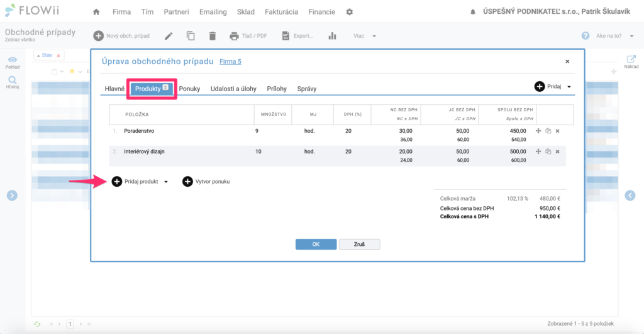Viewport: 644px width, 334px height.
Task: Click the Nový obch. prípad plus icon
Action: click(x=98, y=36)
